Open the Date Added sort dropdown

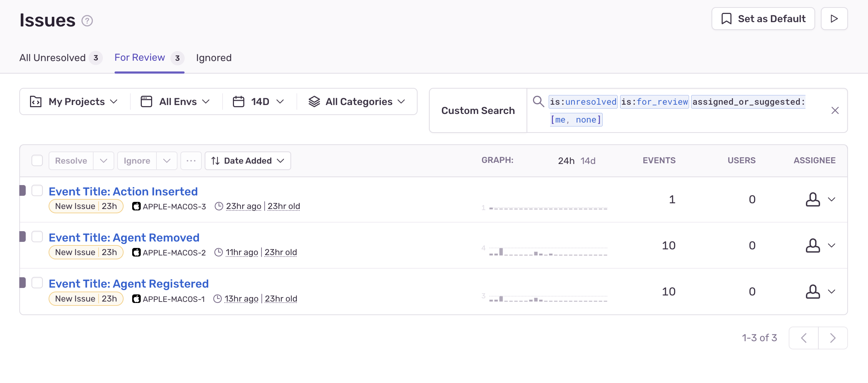(248, 161)
